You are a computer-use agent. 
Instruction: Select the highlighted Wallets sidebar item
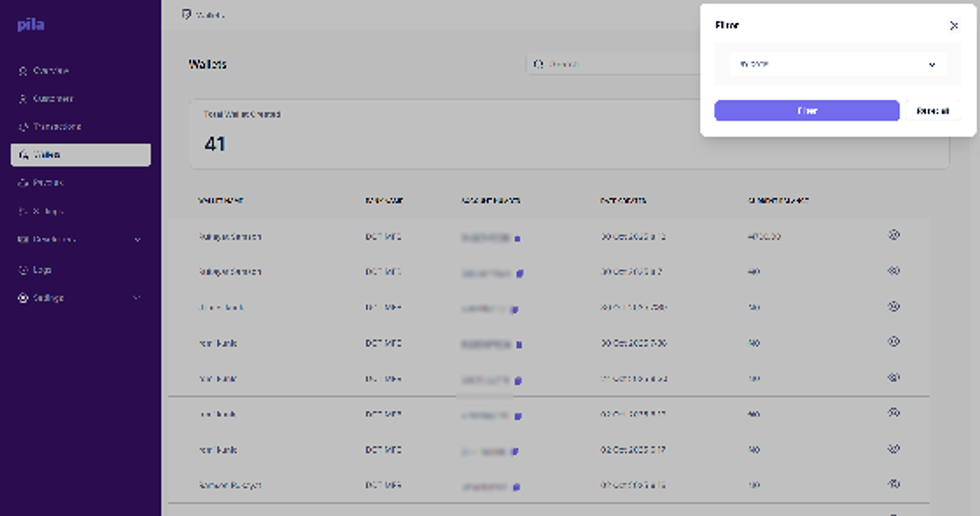(81, 155)
